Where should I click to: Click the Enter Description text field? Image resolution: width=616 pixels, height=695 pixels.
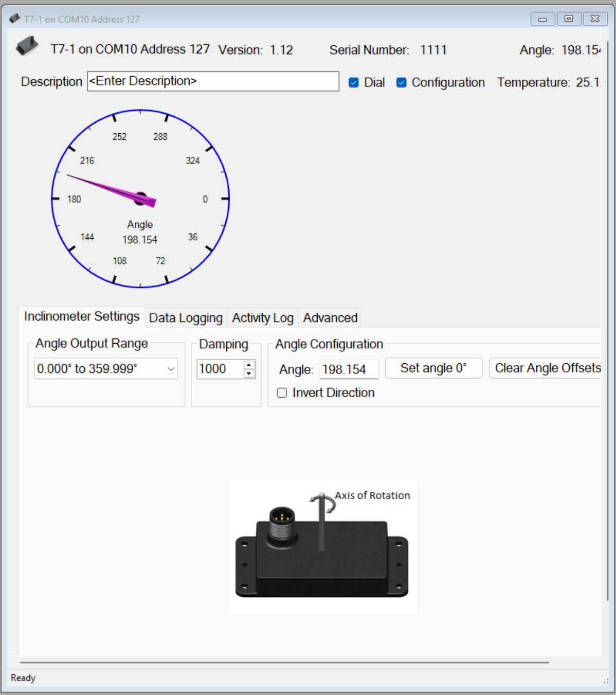click(x=212, y=81)
